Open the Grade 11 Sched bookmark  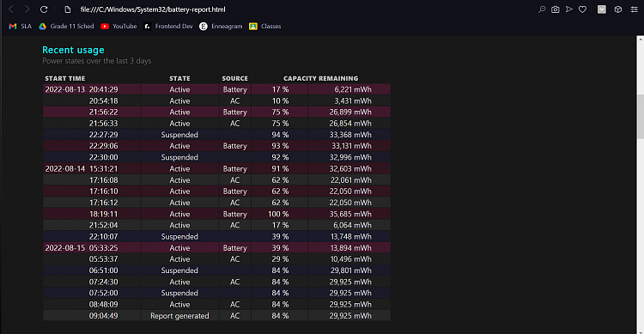pyautogui.click(x=66, y=27)
